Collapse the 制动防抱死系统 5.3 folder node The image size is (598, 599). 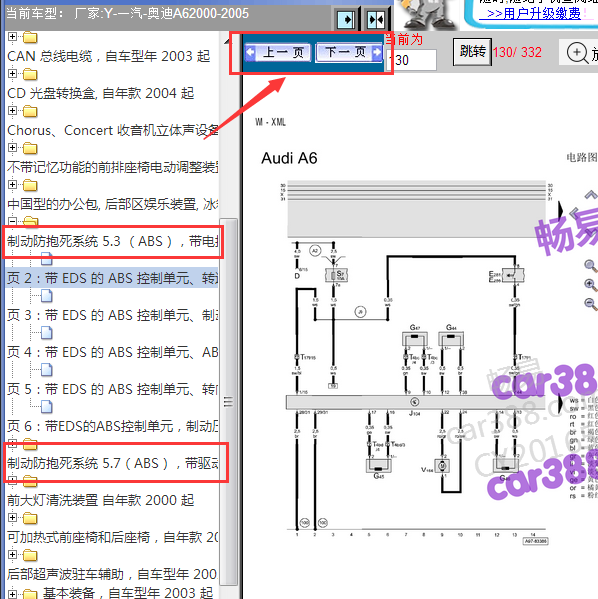[x=13, y=221]
